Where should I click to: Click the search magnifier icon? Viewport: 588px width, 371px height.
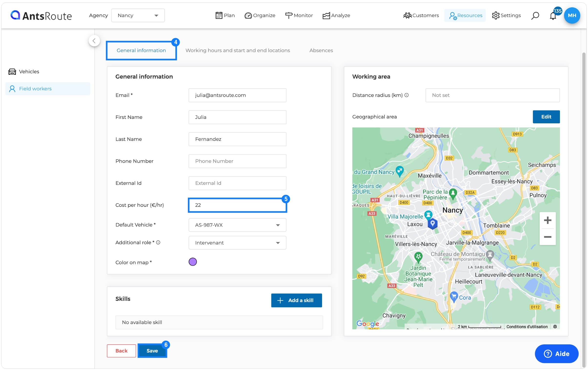(x=535, y=16)
